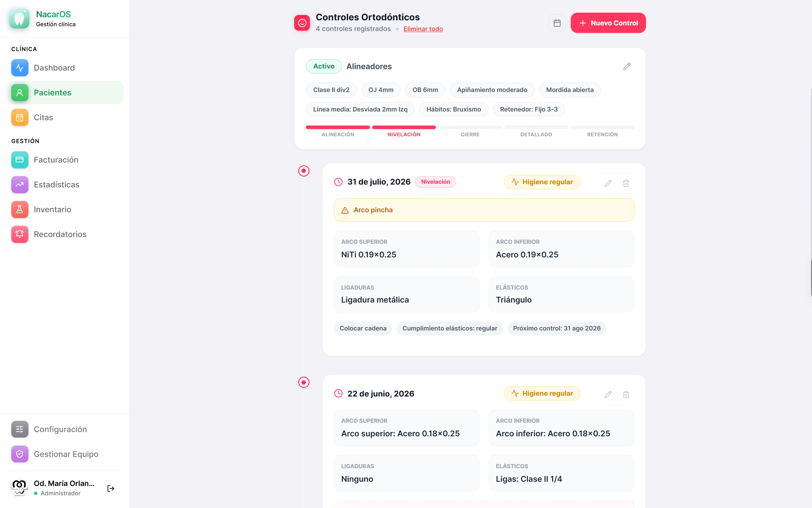Image resolution: width=812 pixels, height=508 pixels.
Task: Click the timeline marker for 31 de julio
Action: 304,171
